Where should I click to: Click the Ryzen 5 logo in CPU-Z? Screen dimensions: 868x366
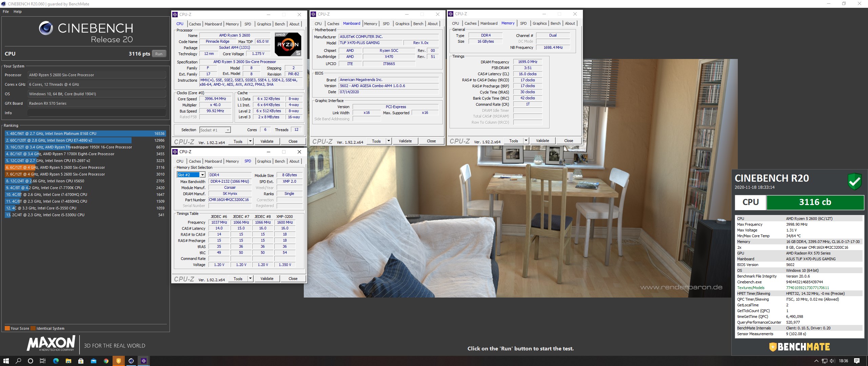click(x=288, y=44)
